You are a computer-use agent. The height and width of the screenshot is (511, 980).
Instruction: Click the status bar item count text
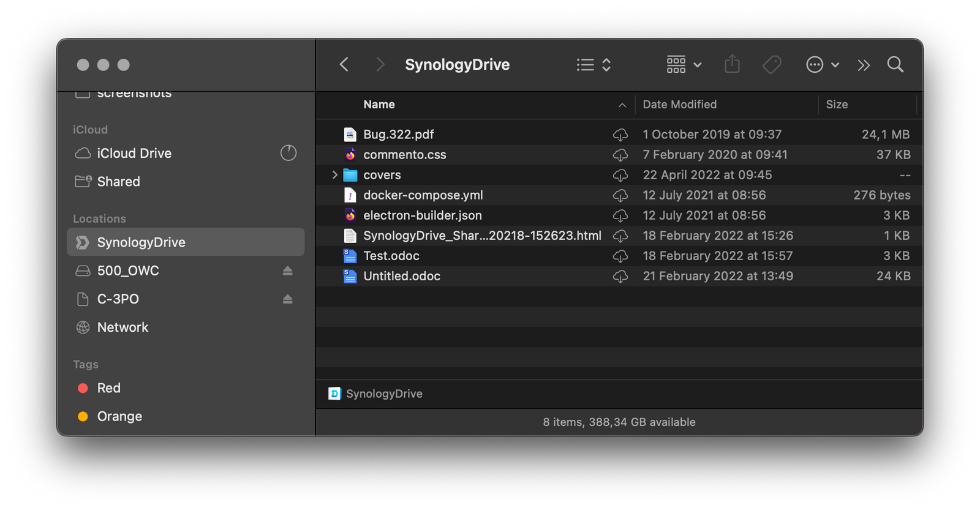point(619,422)
